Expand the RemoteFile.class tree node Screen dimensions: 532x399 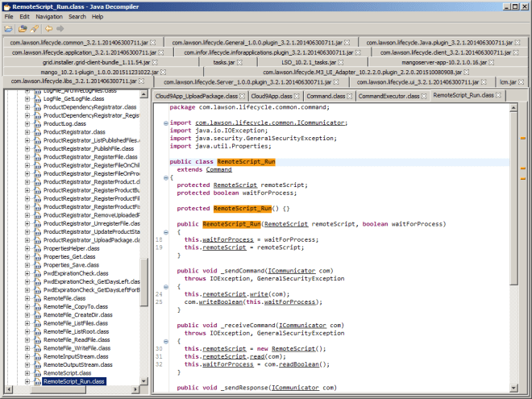(27, 298)
